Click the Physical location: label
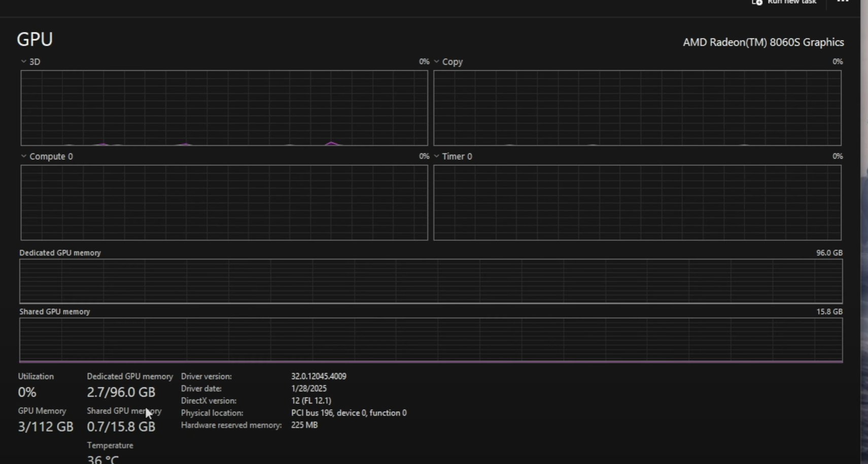Viewport: 868px width, 464px height. tap(212, 413)
